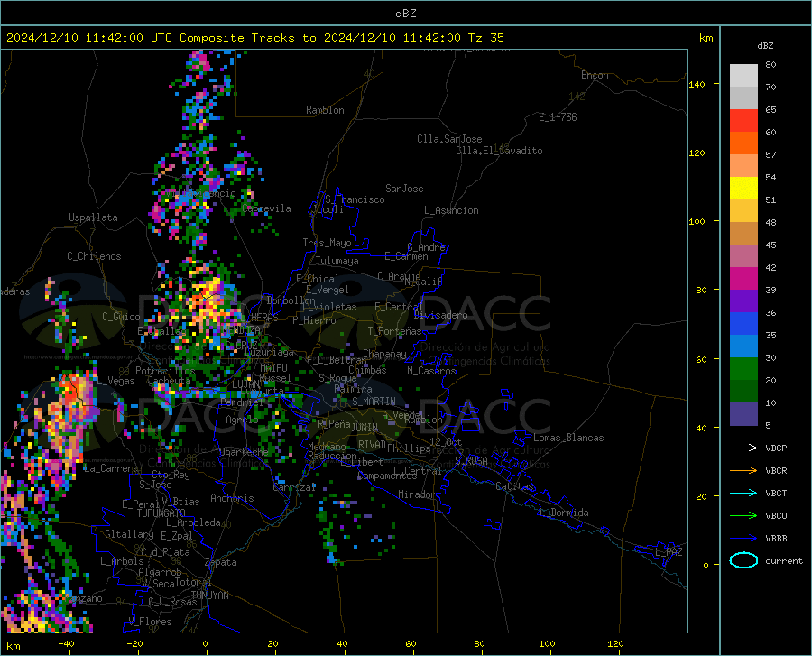The height and width of the screenshot is (656, 812).
Task: Click the JUNIN map label
Action: click(x=364, y=428)
